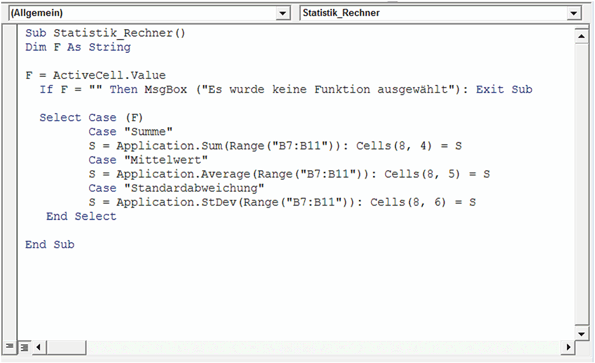
Task: Click the (Allgemein) object box text
Action: [x=37, y=13]
